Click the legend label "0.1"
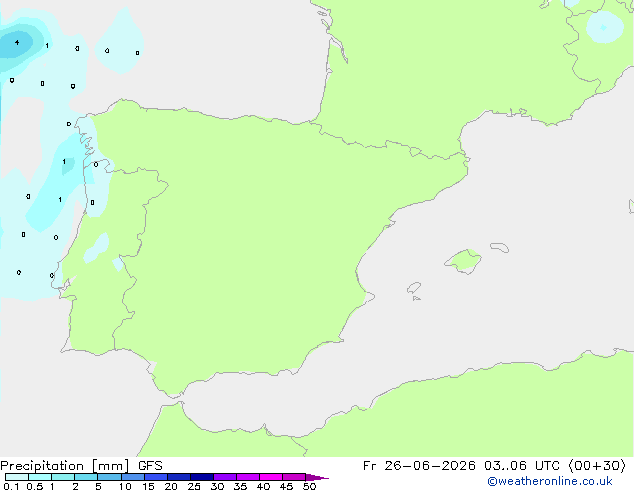 (11, 486)
